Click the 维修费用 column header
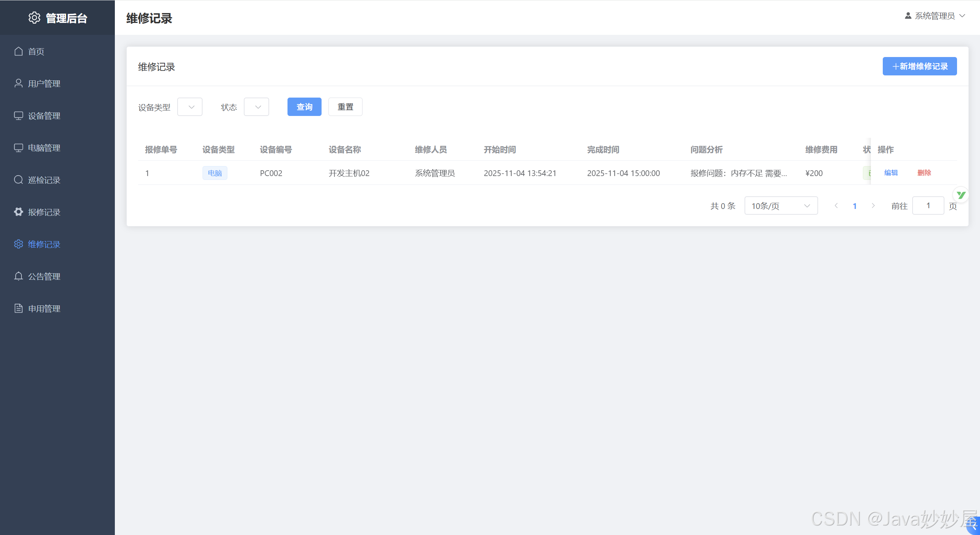This screenshot has height=535, width=980. [821, 150]
